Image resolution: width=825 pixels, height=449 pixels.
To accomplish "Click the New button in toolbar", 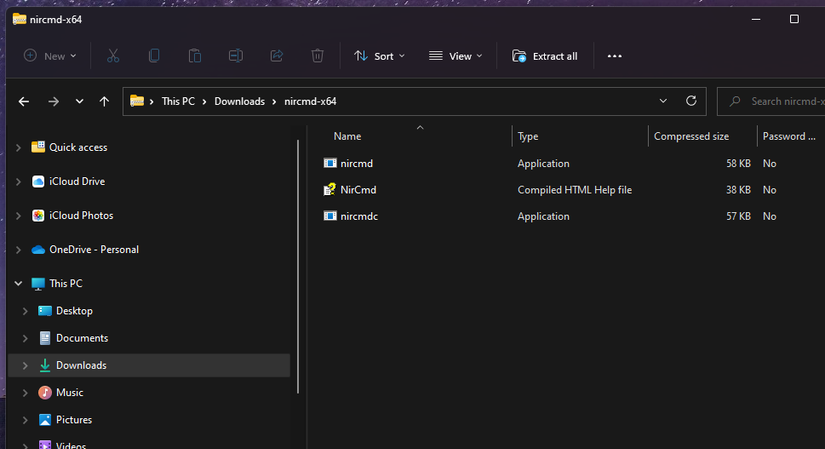I will [50, 56].
